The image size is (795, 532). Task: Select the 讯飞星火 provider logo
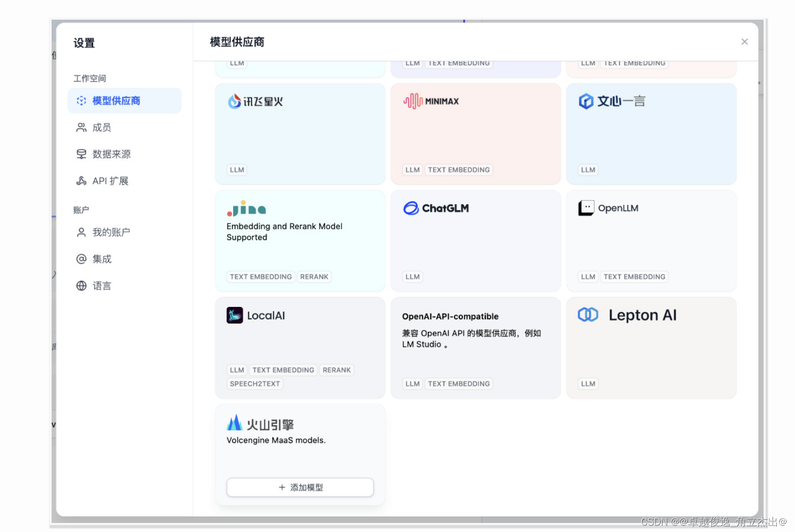pos(233,101)
